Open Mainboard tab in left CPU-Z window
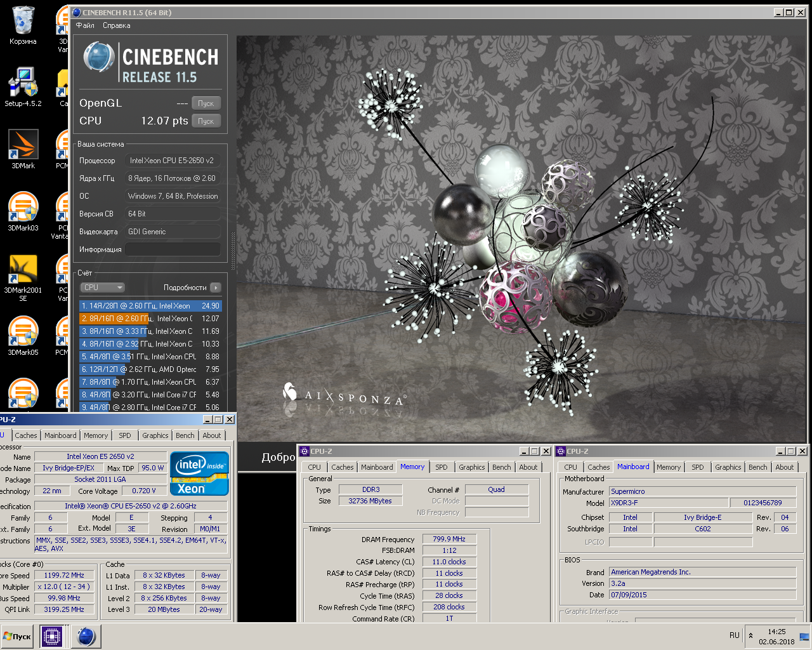This screenshot has height=650, width=812. click(60, 435)
